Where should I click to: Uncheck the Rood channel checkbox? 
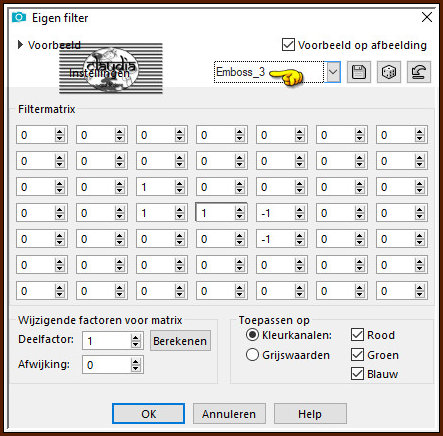(357, 335)
